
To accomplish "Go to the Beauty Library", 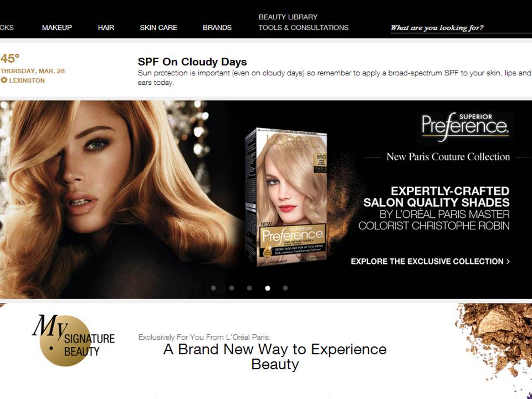I will coord(288,17).
